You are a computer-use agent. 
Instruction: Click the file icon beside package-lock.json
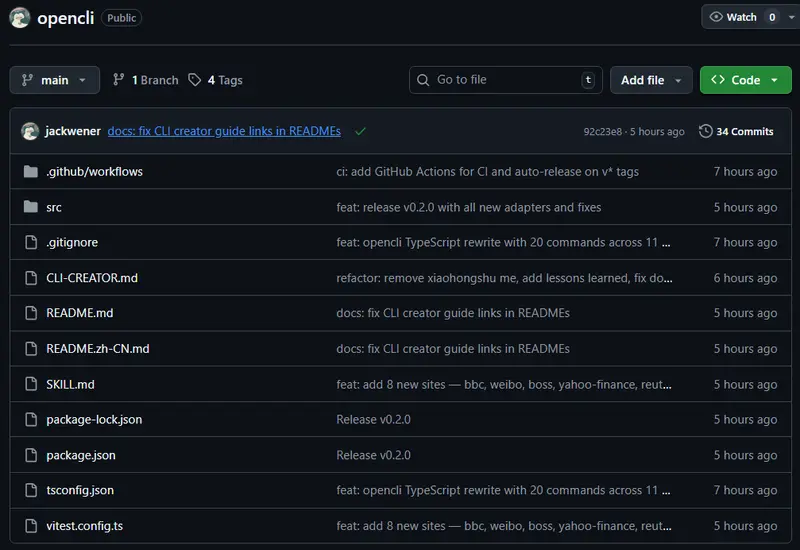pyautogui.click(x=31, y=419)
